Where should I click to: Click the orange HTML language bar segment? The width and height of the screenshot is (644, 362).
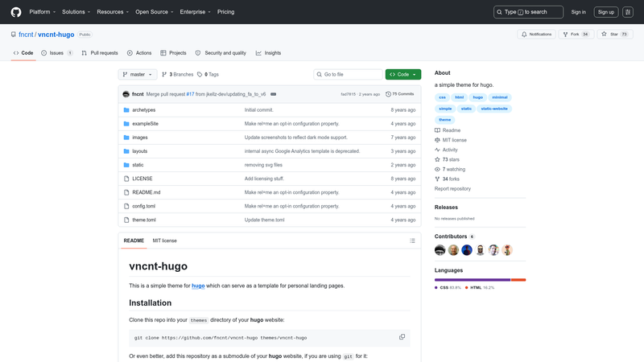[518, 280]
